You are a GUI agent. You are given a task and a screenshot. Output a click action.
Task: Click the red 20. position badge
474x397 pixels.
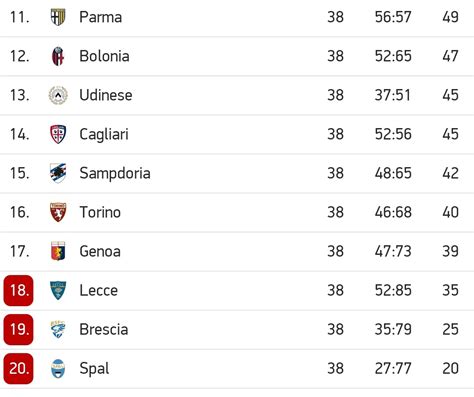18,368
